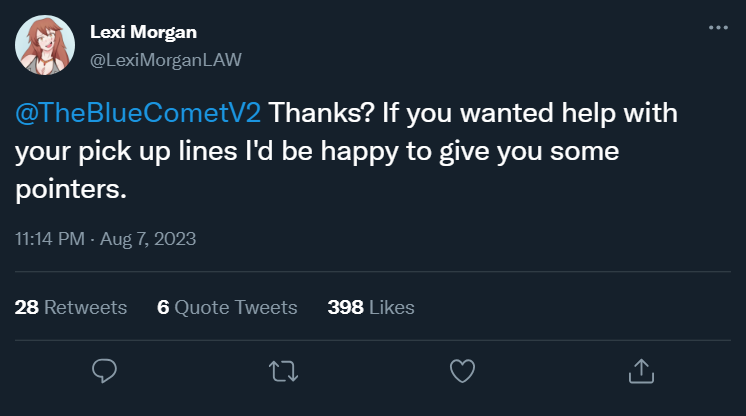Click the reply speech bubble icon

(105, 371)
